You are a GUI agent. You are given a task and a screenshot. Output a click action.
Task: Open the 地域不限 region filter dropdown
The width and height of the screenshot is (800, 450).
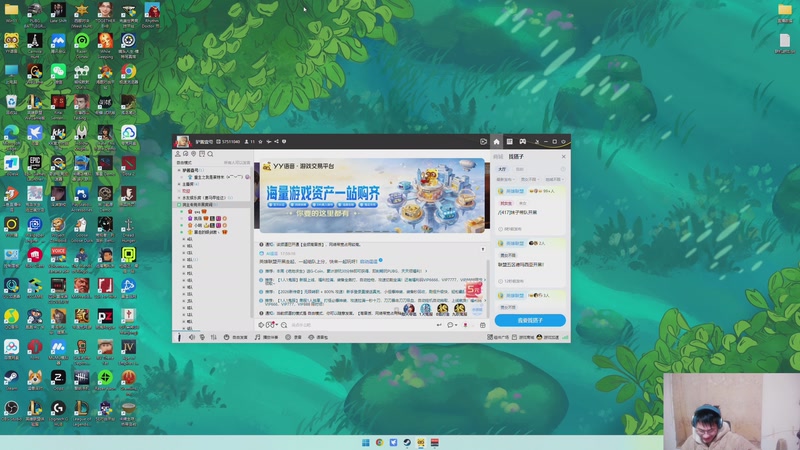click(x=554, y=180)
